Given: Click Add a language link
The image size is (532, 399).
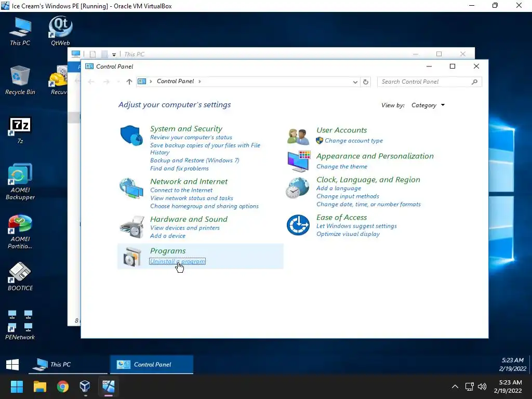Looking at the screenshot, I should 339,188.
